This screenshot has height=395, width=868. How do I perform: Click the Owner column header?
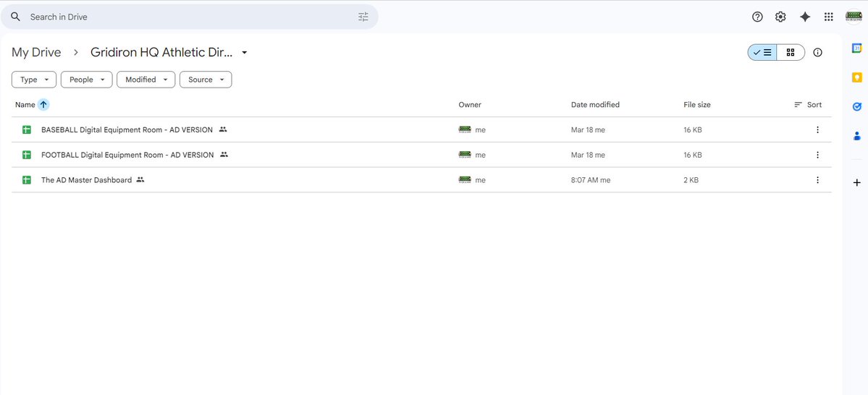click(x=470, y=105)
